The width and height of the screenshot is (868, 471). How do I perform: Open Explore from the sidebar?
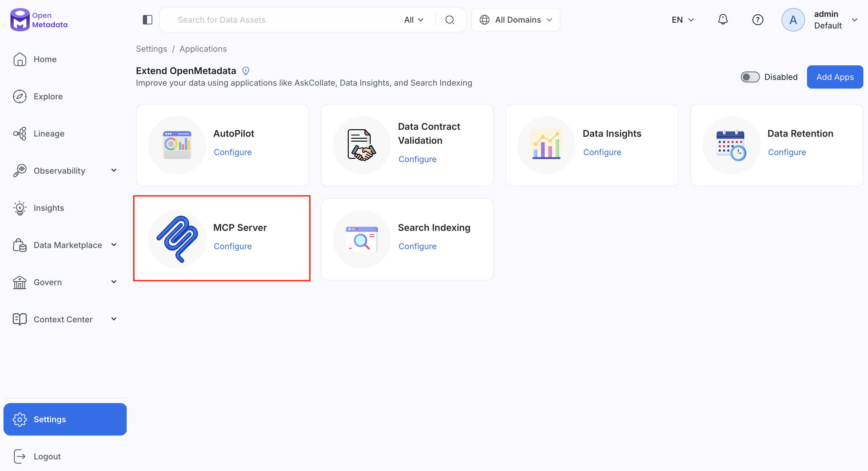65,96
